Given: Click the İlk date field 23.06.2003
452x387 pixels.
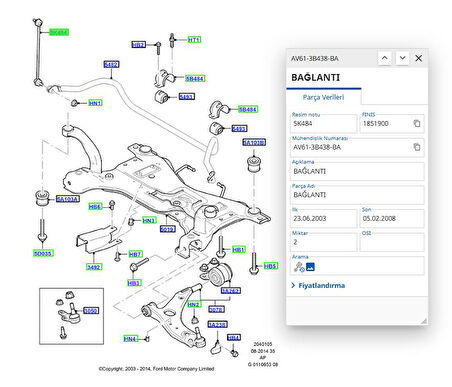Looking at the screenshot, I should (x=323, y=218).
